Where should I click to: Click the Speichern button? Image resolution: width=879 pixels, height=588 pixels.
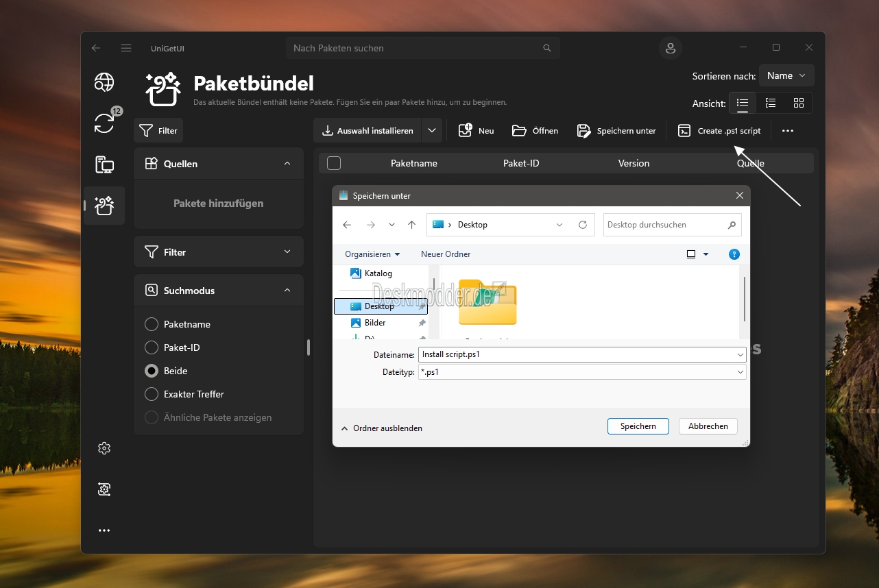tap(638, 426)
